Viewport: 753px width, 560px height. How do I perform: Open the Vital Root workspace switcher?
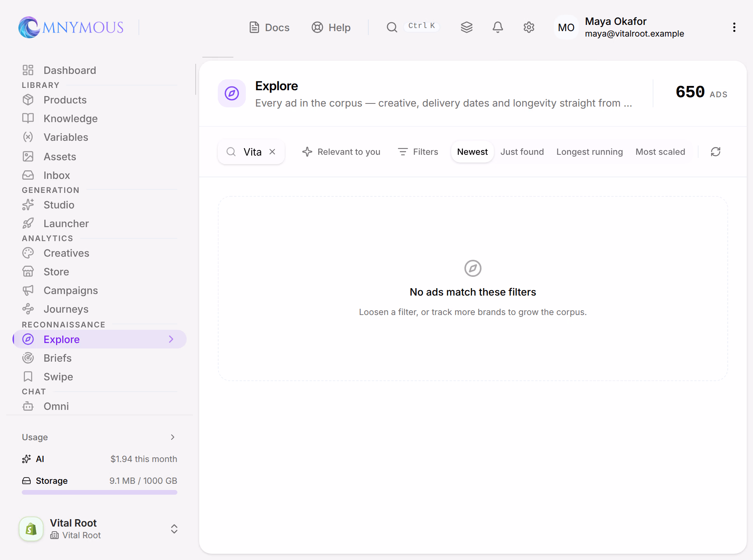click(x=100, y=529)
